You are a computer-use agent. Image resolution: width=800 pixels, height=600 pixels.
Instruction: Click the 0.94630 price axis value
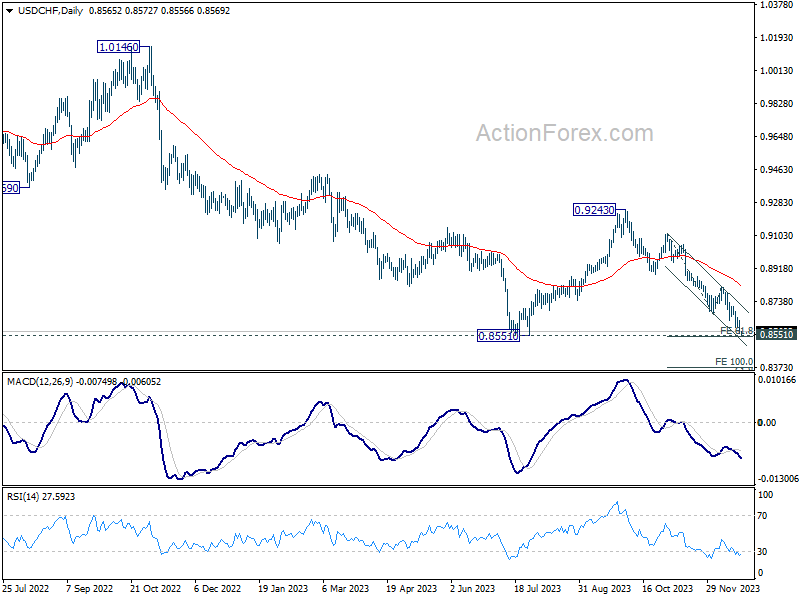click(x=777, y=169)
